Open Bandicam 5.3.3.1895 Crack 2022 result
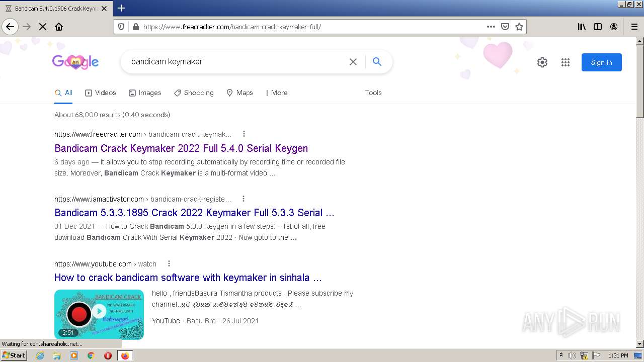Screen dimensions: 644x362 (194, 213)
